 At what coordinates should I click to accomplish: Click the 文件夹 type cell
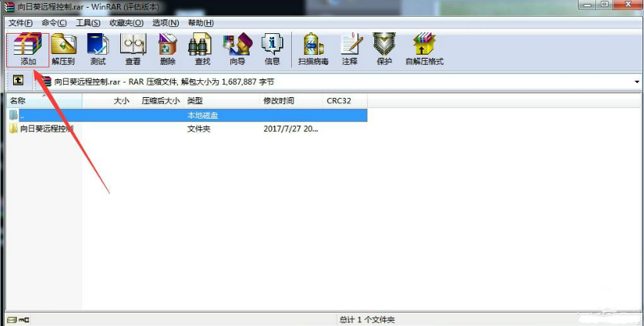tap(199, 129)
